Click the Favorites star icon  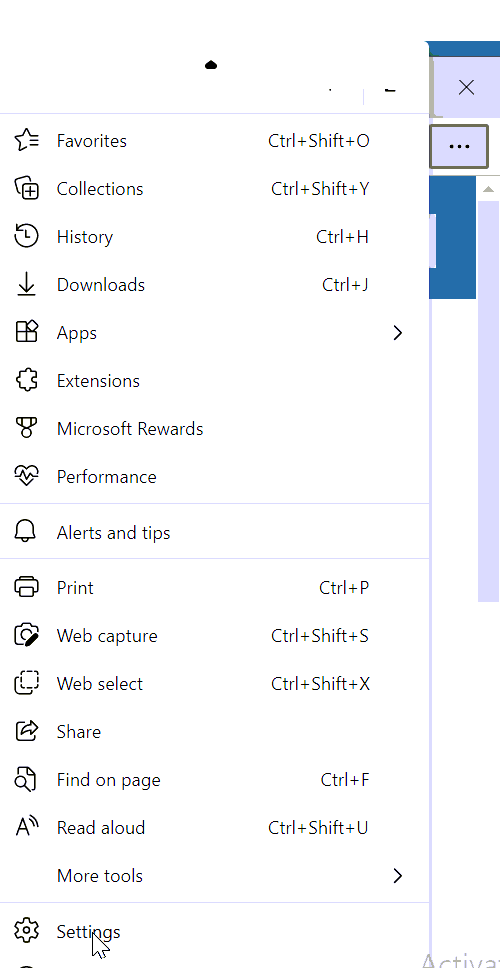click(x=26, y=141)
